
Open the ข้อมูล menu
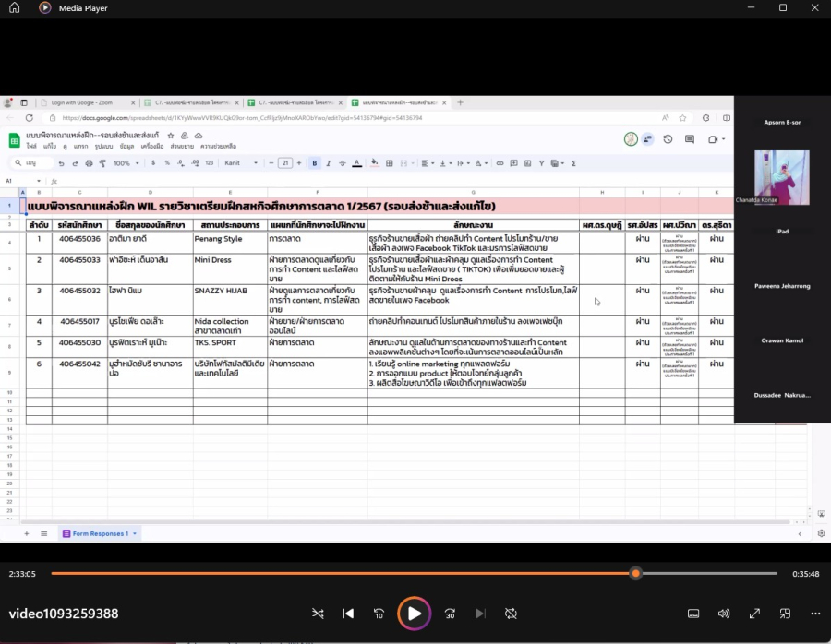pyautogui.click(x=126, y=146)
